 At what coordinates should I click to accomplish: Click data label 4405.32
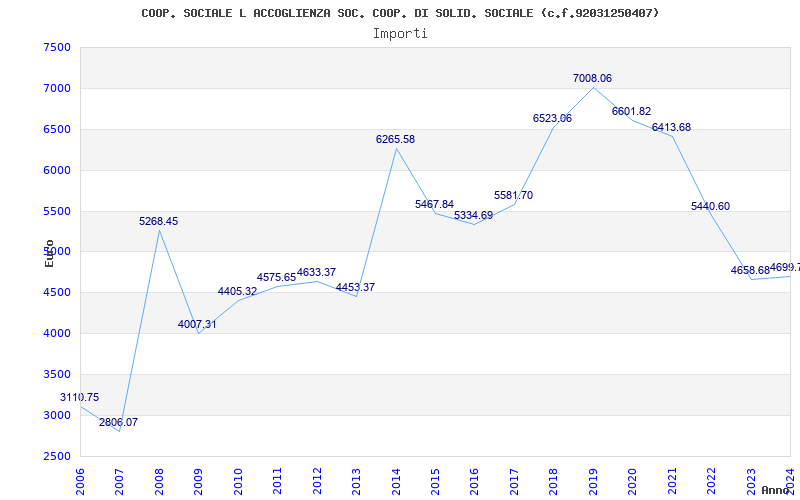click(x=237, y=291)
